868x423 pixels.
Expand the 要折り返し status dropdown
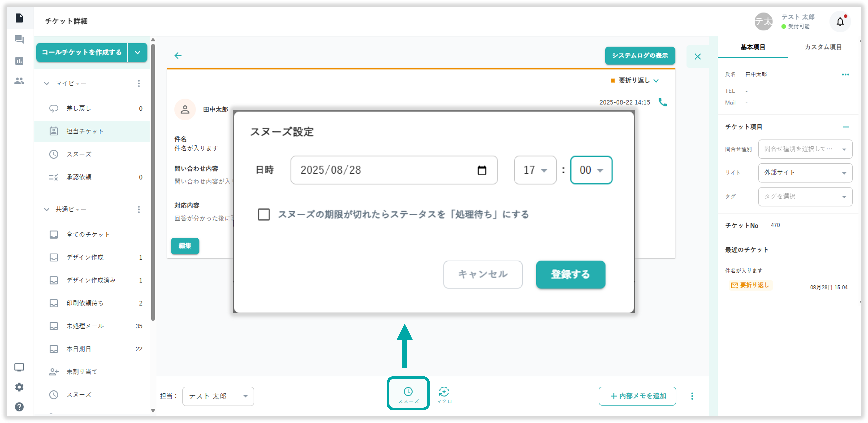tap(635, 81)
